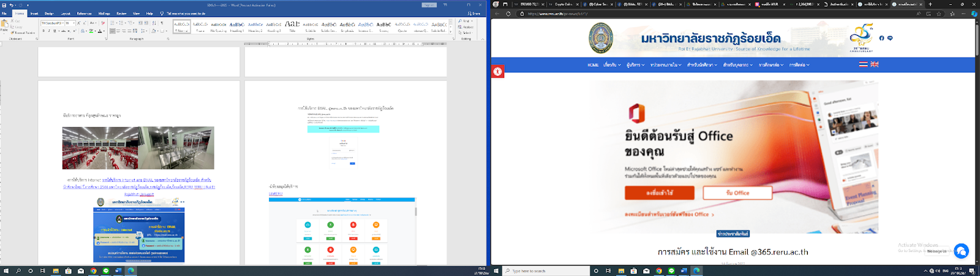Toggle Bold formatting
Screen dimensions: 980x276
tap(43, 31)
